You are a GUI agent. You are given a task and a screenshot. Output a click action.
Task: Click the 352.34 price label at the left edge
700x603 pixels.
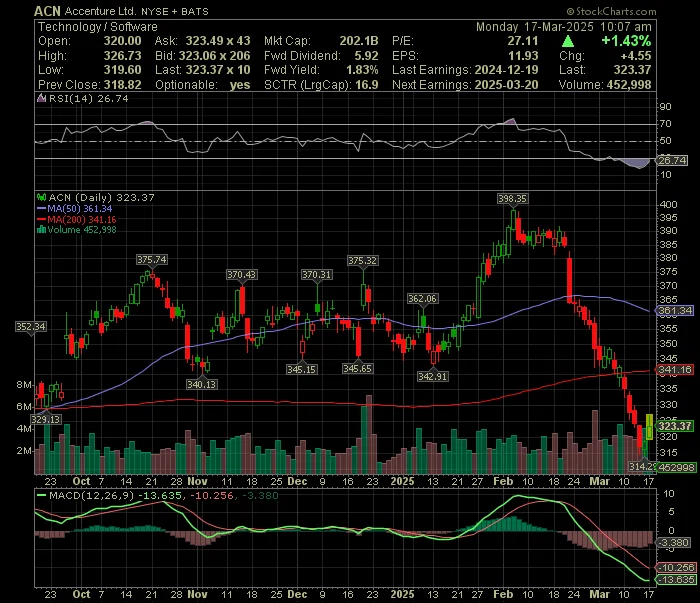click(x=31, y=327)
